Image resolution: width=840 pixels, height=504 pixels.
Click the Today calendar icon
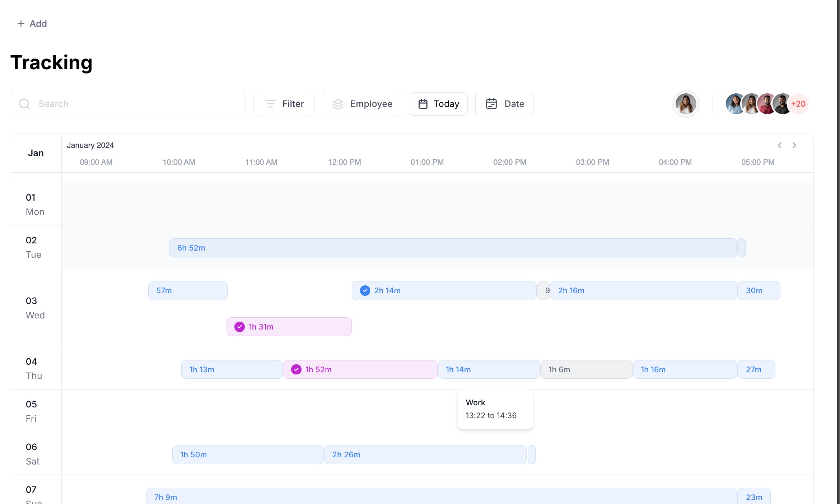(x=423, y=104)
